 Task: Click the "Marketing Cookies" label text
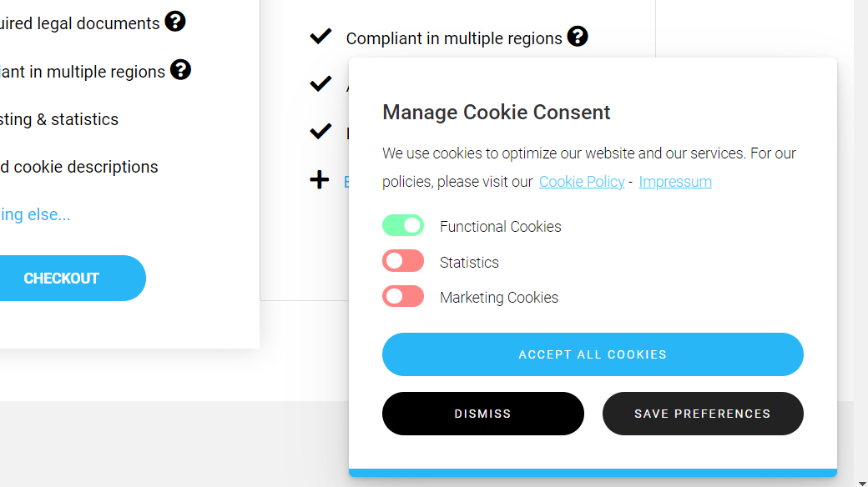pyautogui.click(x=499, y=298)
